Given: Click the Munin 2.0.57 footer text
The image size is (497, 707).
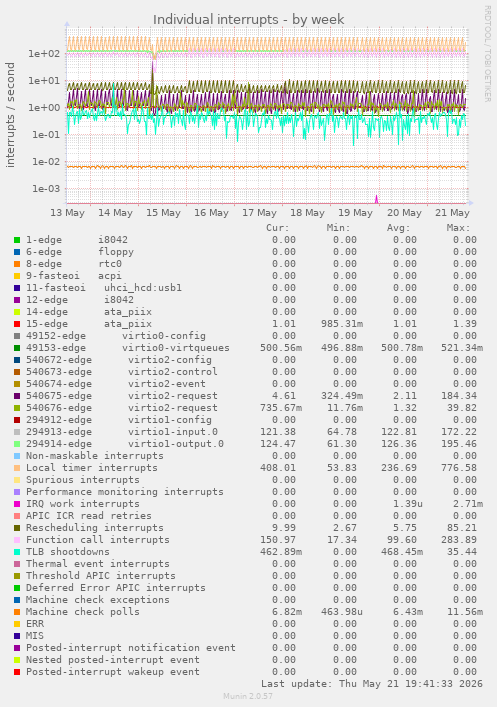Looking at the screenshot, I should tap(248, 696).
